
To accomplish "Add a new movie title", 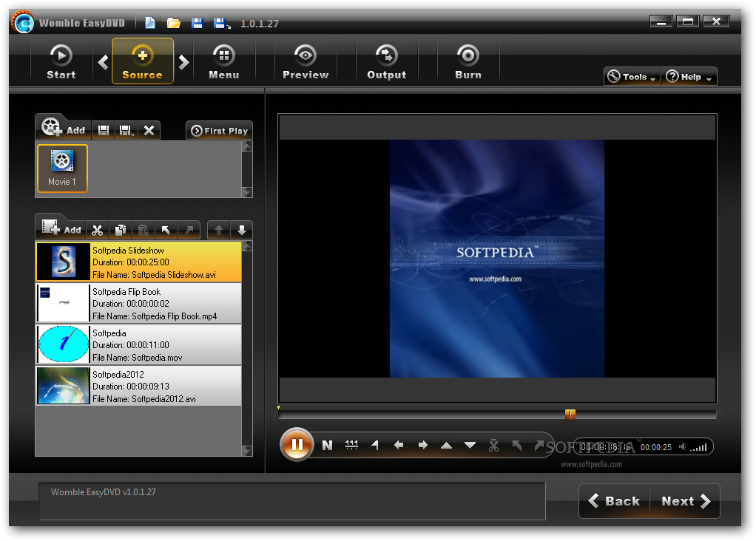I will pyautogui.click(x=63, y=128).
